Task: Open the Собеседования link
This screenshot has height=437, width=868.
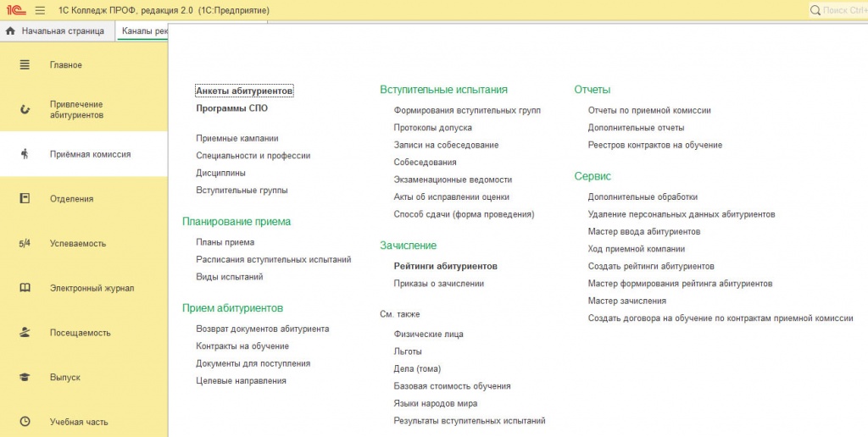Action: click(425, 163)
